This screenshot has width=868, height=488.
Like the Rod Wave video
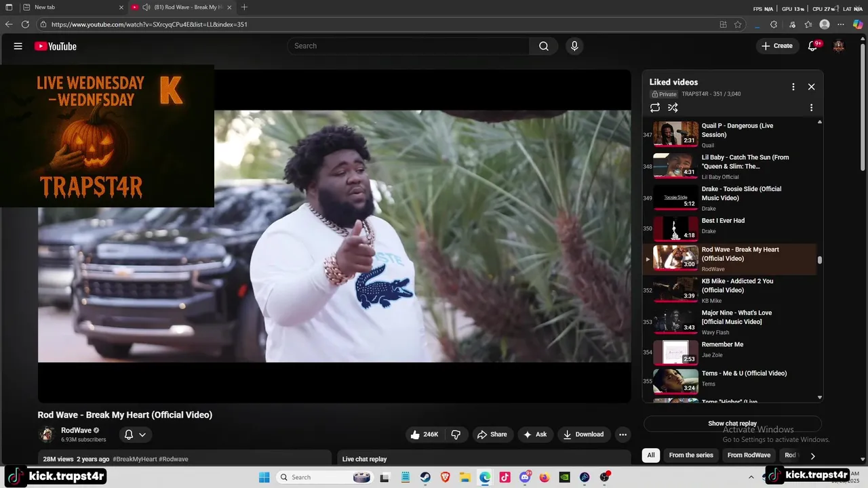pyautogui.click(x=424, y=434)
